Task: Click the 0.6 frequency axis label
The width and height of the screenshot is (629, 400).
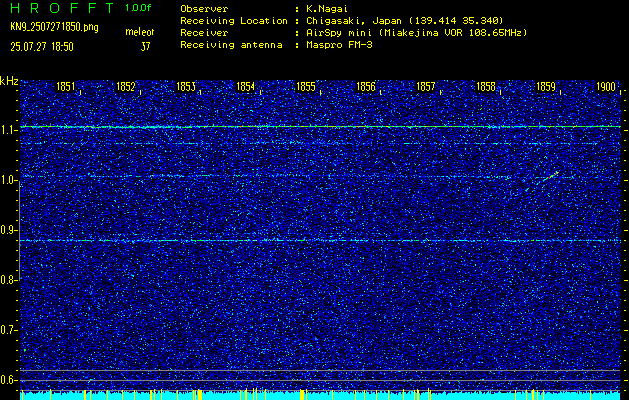Action: coord(7,380)
